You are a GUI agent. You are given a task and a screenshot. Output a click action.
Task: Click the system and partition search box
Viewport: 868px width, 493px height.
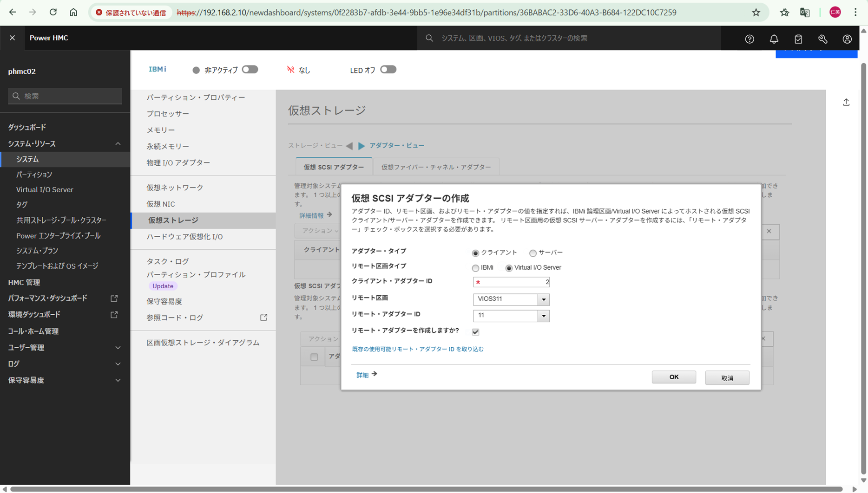pyautogui.click(x=569, y=38)
